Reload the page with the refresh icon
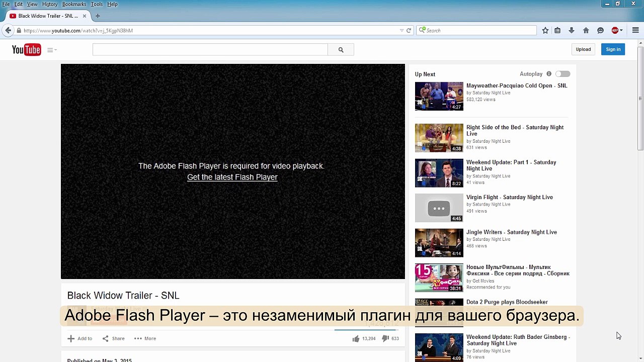This screenshot has height=362, width=644. pos(409,31)
